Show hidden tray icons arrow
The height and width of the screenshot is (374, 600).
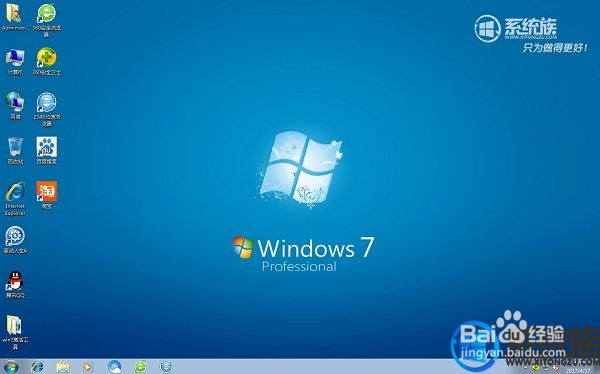[x=525, y=367]
